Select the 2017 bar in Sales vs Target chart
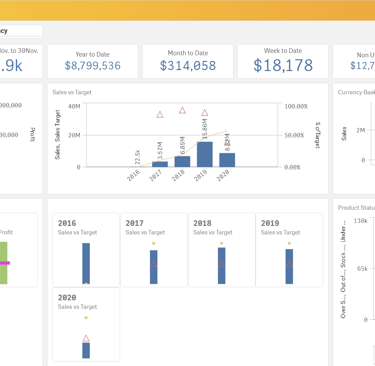375x366 pixels. 160,164
